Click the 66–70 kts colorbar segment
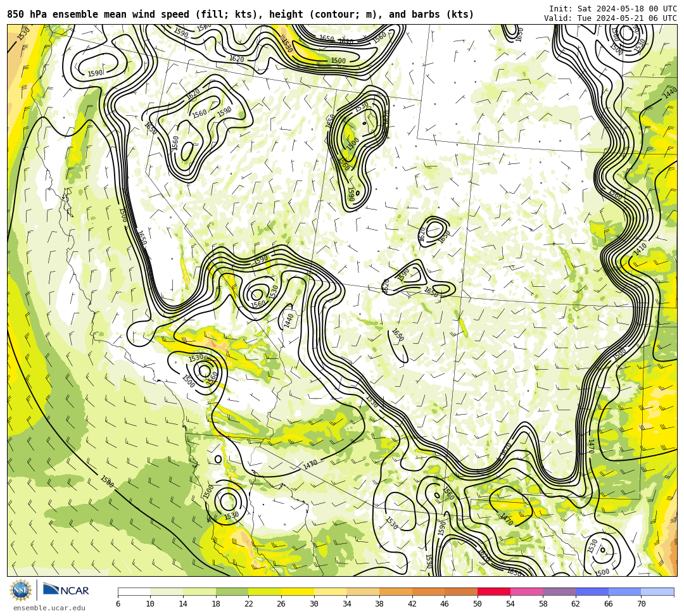The width and height of the screenshot is (684, 616). [x=624, y=591]
